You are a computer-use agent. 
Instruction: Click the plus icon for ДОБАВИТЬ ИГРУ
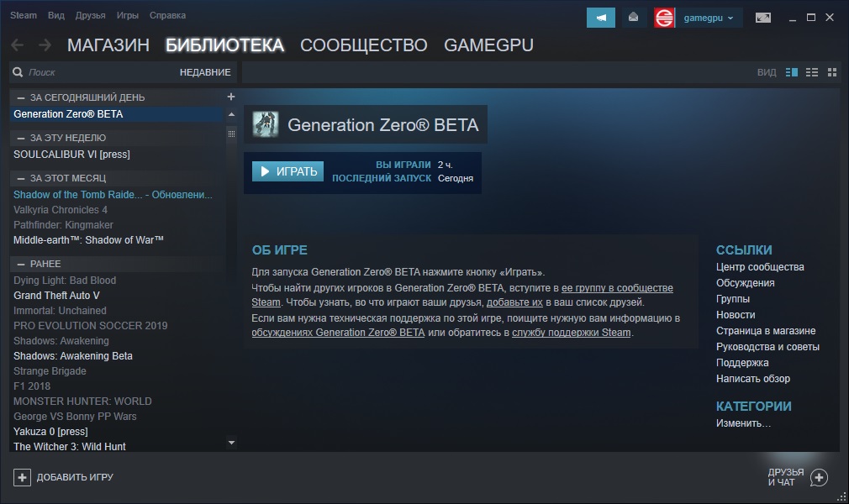[x=22, y=477]
